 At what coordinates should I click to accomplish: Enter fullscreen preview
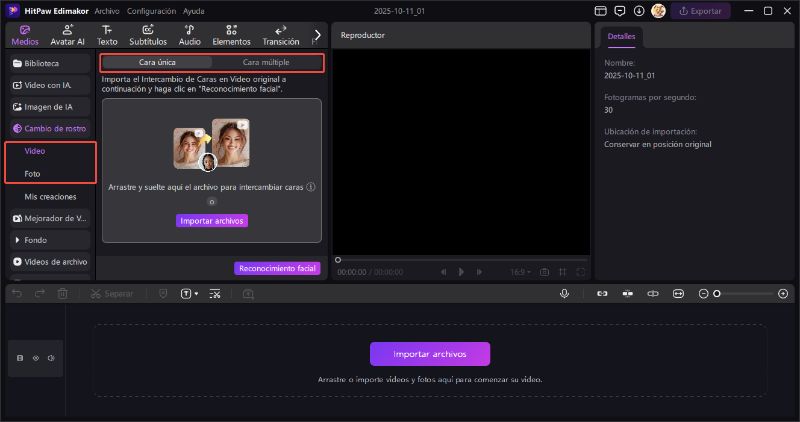pos(581,272)
